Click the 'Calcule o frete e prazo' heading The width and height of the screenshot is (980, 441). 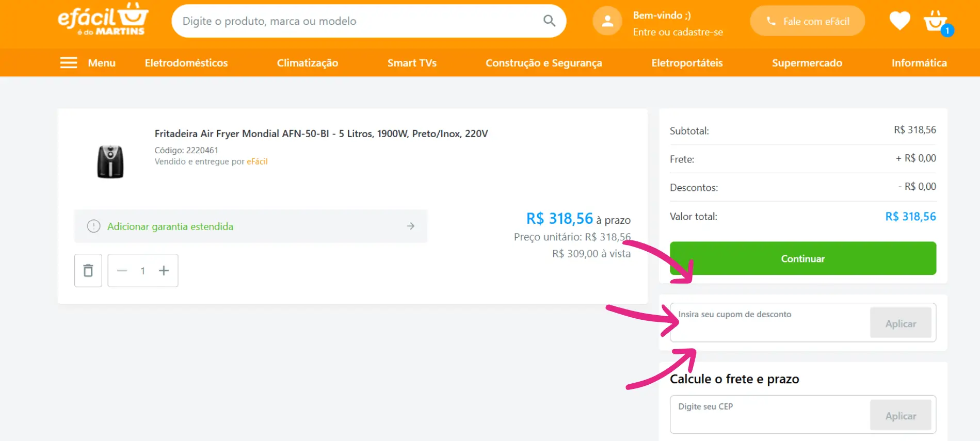734,379
